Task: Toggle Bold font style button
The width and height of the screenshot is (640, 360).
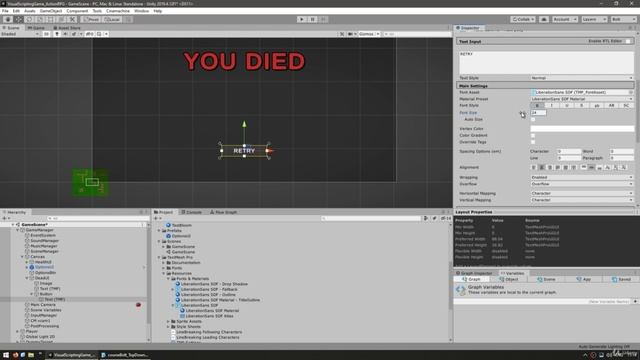Action: 537,105
